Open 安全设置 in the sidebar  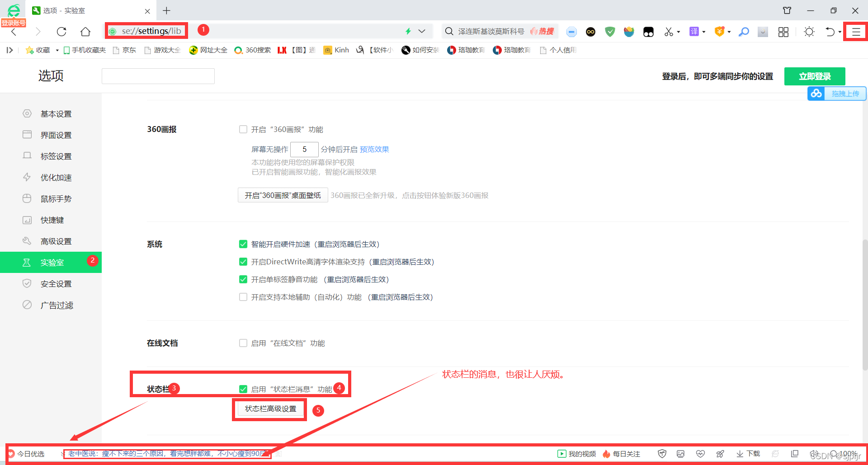[51, 284]
